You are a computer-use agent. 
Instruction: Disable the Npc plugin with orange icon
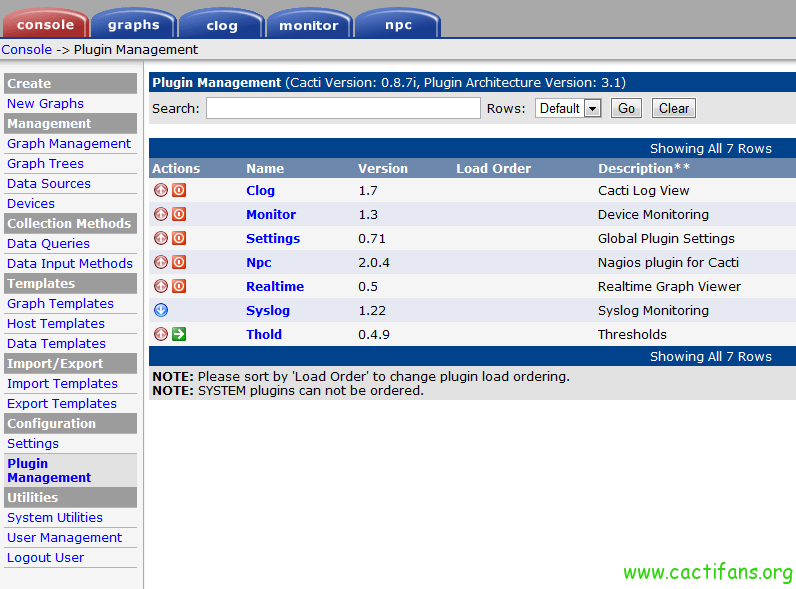tap(179, 262)
